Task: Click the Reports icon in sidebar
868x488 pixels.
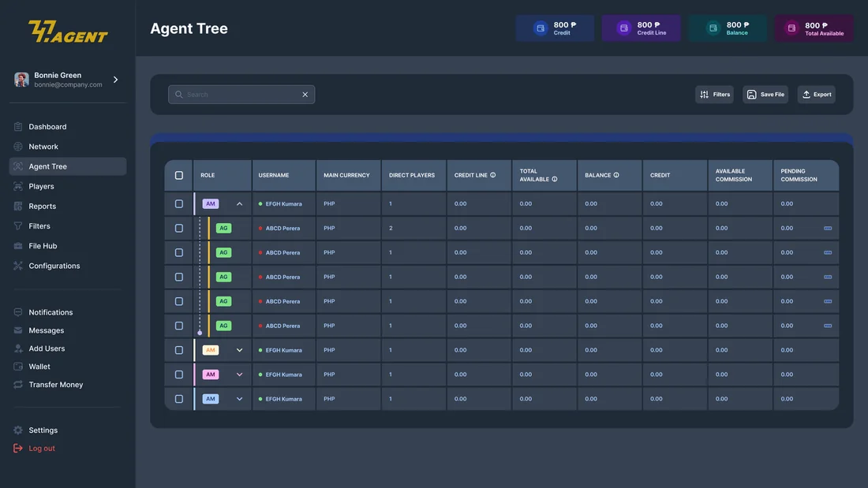Action: click(17, 207)
